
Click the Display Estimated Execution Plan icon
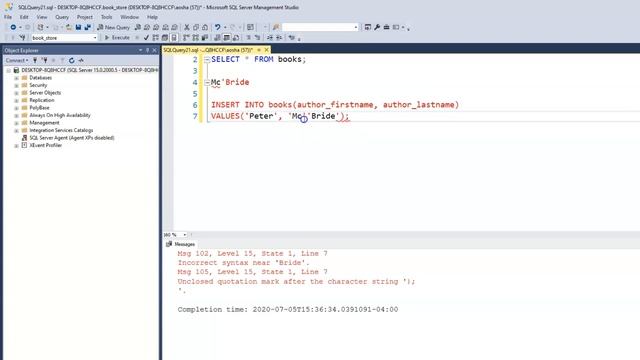[156, 38]
